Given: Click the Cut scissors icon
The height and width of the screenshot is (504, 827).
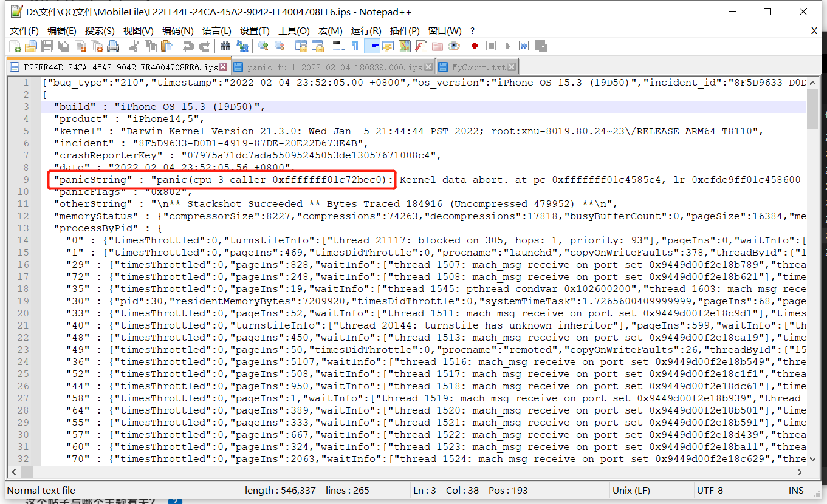Looking at the screenshot, I should tap(134, 46).
